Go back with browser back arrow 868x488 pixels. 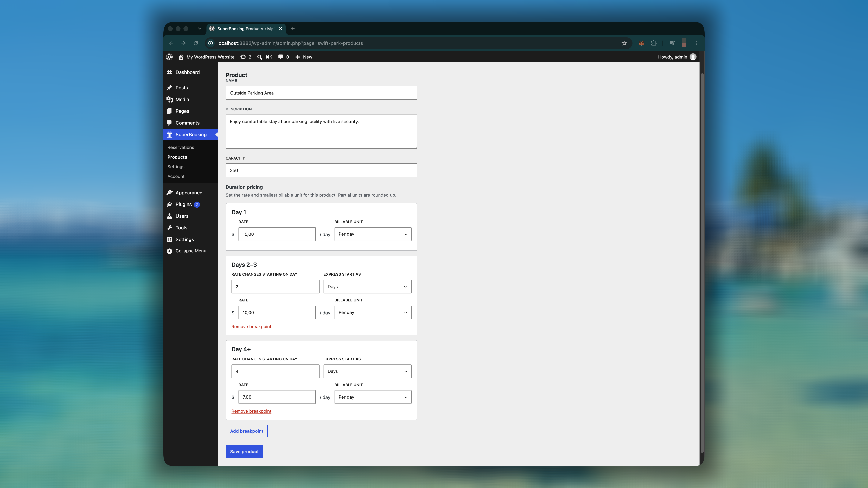point(171,43)
